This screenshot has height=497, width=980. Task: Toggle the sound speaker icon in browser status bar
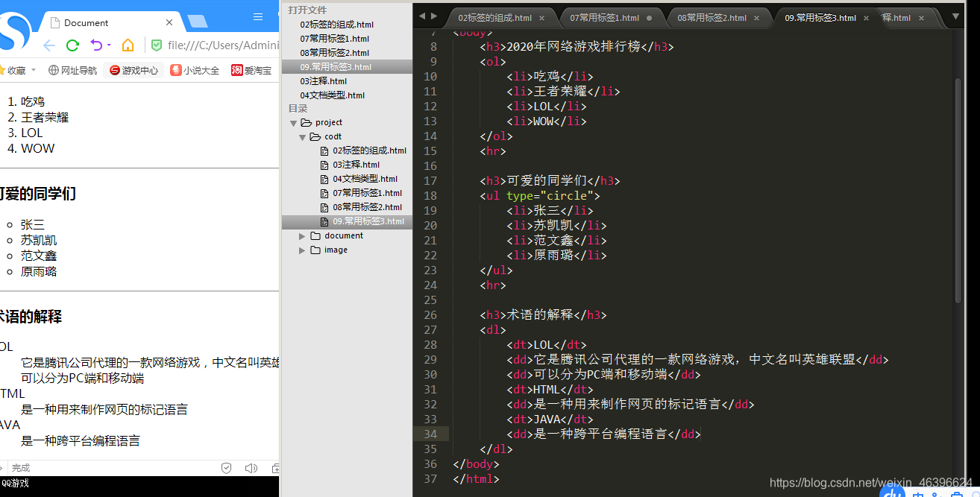click(251, 468)
